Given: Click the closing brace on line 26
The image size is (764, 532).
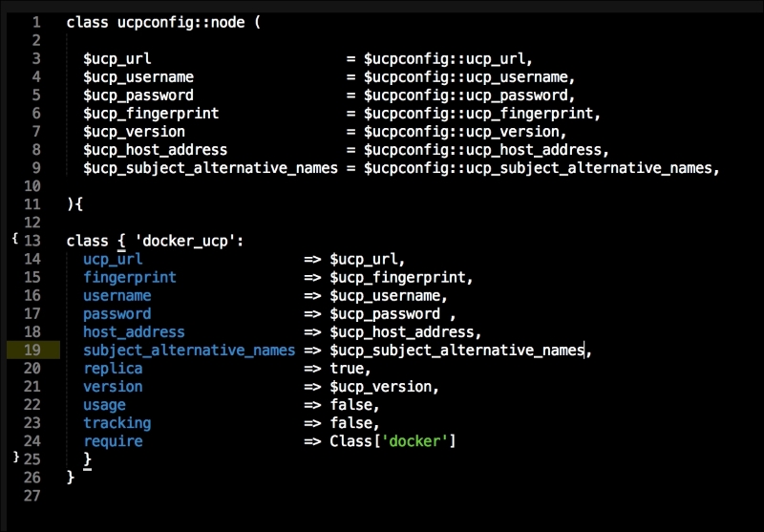Looking at the screenshot, I should 71,478.
